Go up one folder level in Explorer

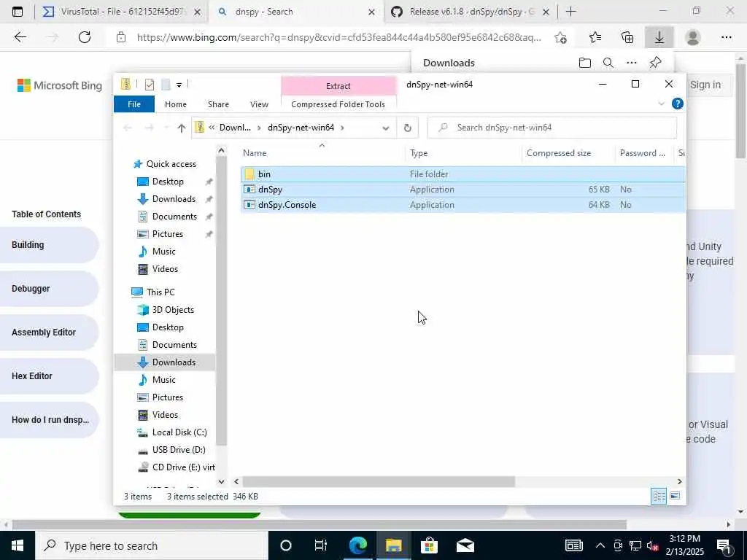pyautogui.click(x=181, y=128)
